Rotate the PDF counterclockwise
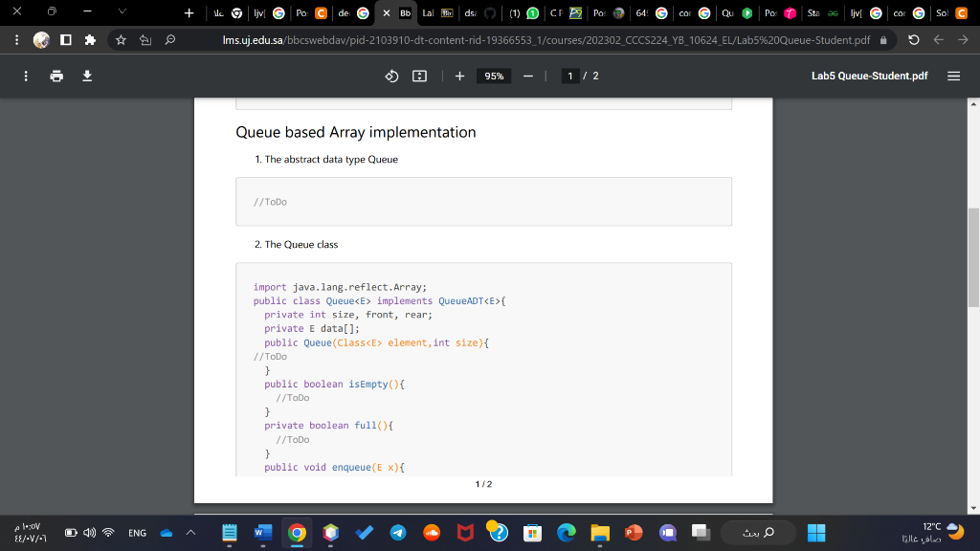980x551 pixels. coord(391,76)
